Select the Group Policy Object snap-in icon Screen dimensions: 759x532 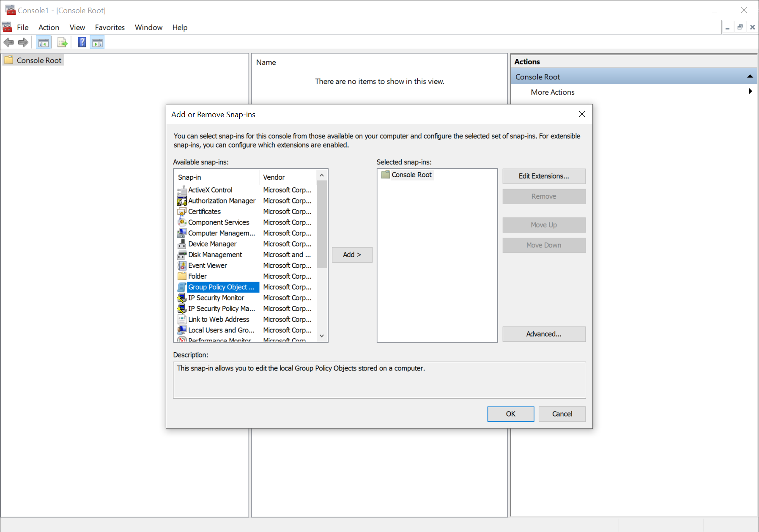182,287
